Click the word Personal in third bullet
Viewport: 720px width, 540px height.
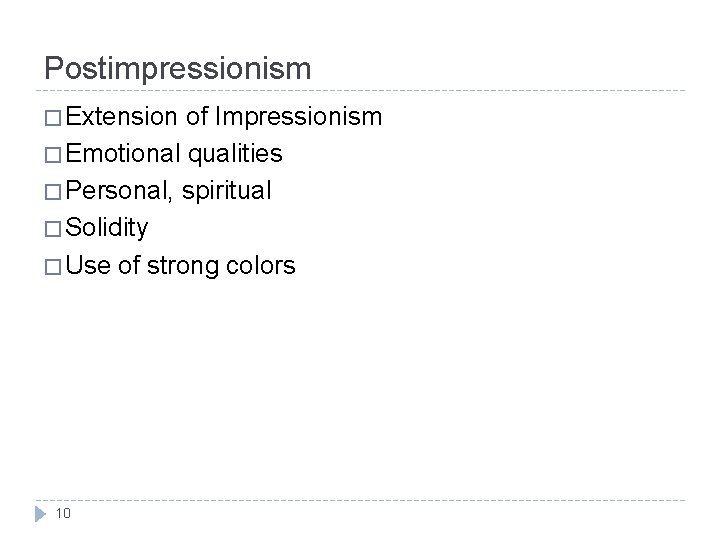119,191
